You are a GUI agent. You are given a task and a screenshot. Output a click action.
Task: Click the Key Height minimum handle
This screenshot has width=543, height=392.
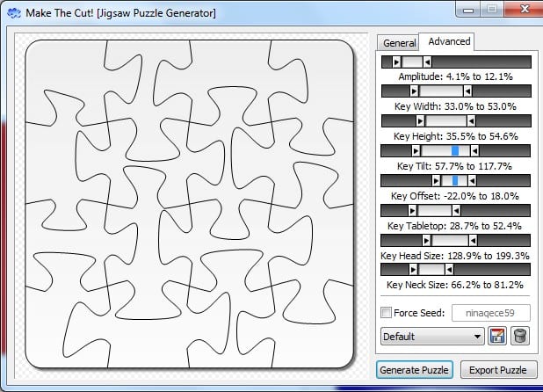[x=420, y=121]
